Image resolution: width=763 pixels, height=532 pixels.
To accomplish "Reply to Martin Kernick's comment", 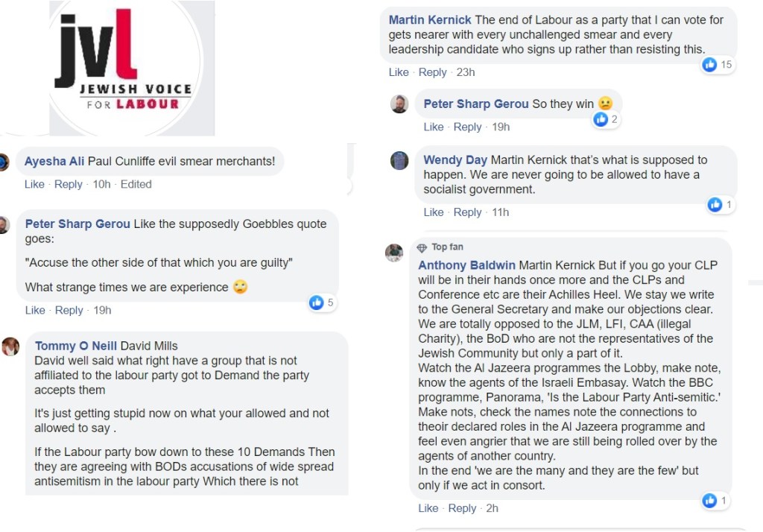I will [432, 72].
